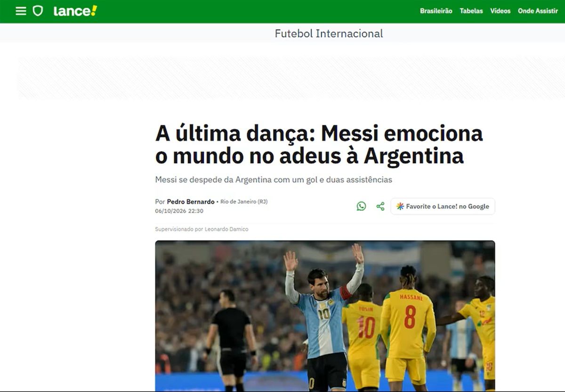Screen dimensions: 565x392
Task: Open author Pedro Bernardo's profile link
Action: coord(190,202)
